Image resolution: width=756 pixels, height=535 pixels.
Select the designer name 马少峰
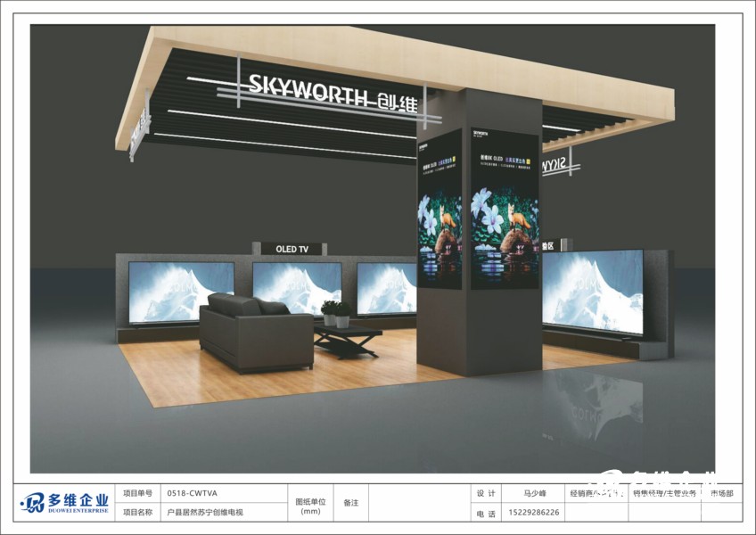[x=534, y=493]
